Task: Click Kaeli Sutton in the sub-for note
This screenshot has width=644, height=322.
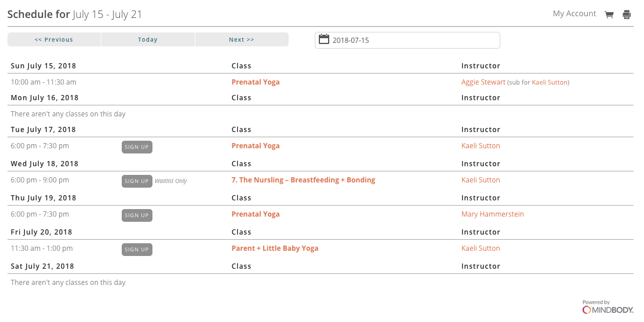Action: point(550,83)
